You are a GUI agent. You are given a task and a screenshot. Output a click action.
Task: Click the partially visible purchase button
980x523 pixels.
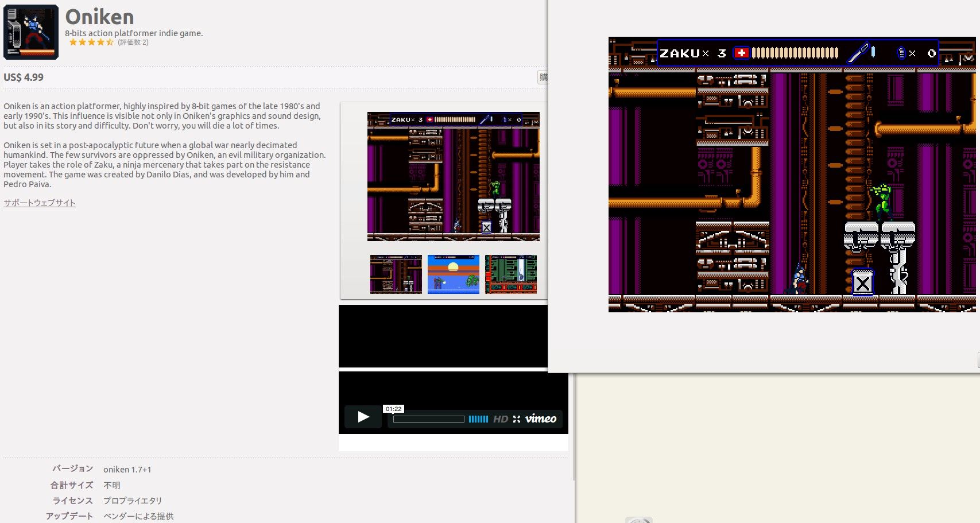(x=543, y=77)
